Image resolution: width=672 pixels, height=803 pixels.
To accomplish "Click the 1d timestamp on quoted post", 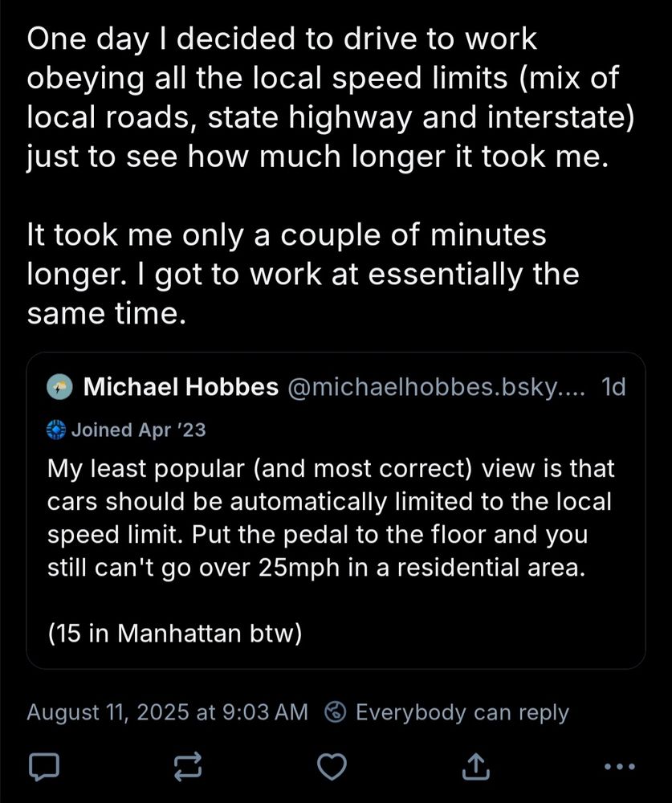I will pos(614,386).
